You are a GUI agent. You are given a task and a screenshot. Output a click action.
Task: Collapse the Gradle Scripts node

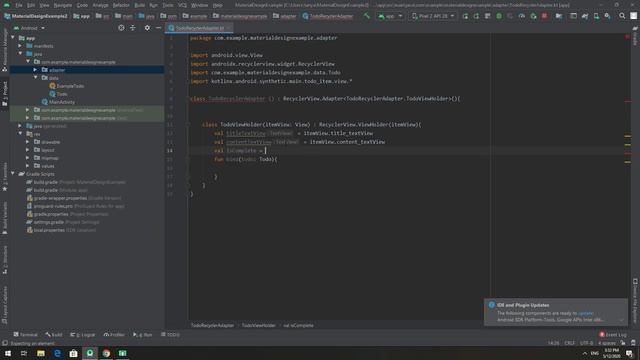(13, 173)
